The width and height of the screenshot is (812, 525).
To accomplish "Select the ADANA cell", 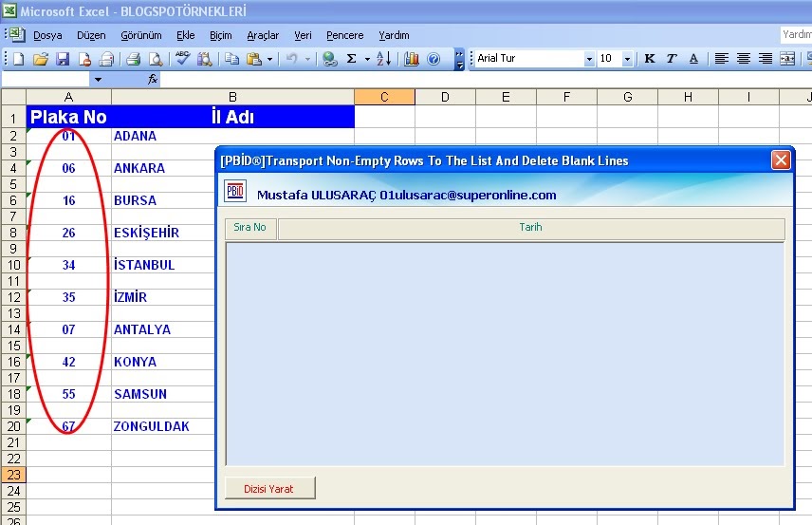I will click(x=232, y=136).
